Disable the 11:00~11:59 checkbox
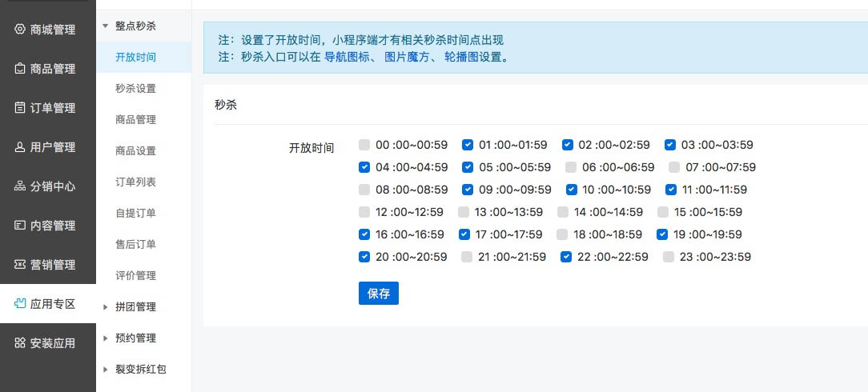This screenshot has height=392, width=868. tap(671, 190)
